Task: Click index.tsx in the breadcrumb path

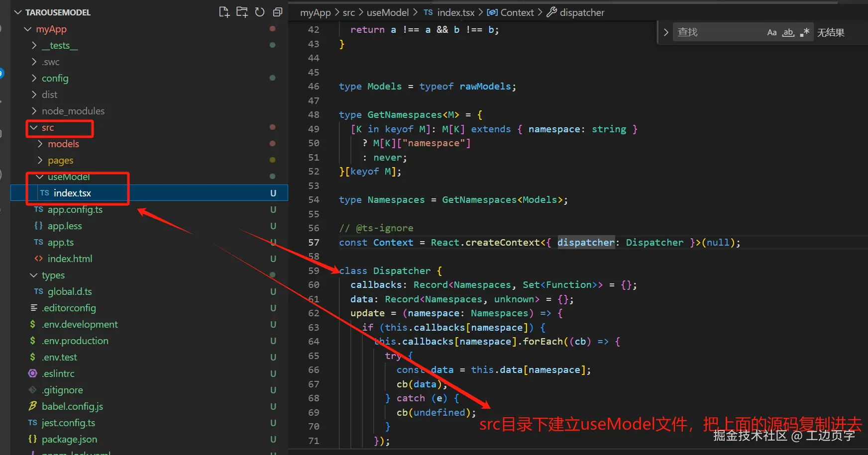Action: [x=456, y=13]
